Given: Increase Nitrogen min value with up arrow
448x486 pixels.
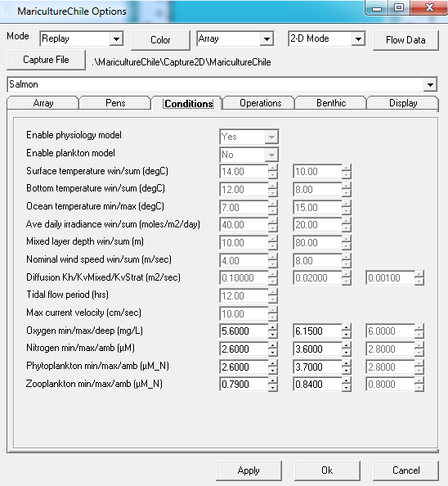Looking at the screenshot, I should point(272,345).
